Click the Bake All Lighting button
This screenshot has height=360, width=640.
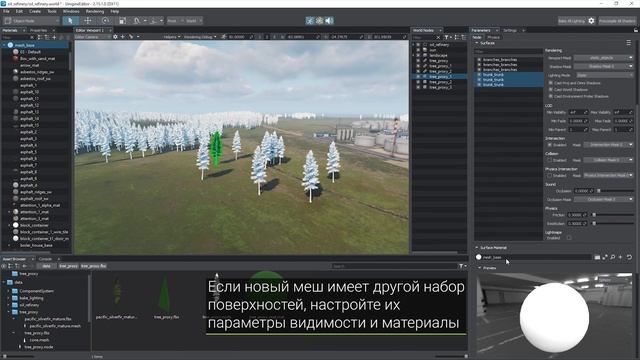tap(571, 20)
